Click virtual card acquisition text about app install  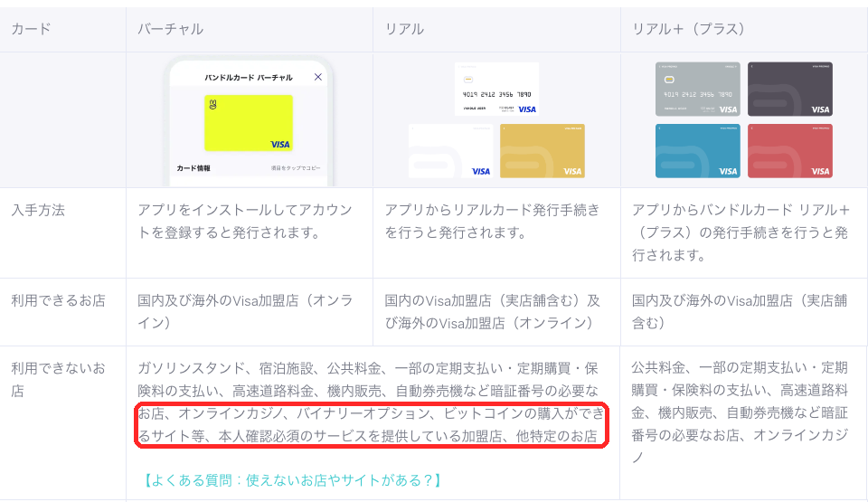(245, 221)
